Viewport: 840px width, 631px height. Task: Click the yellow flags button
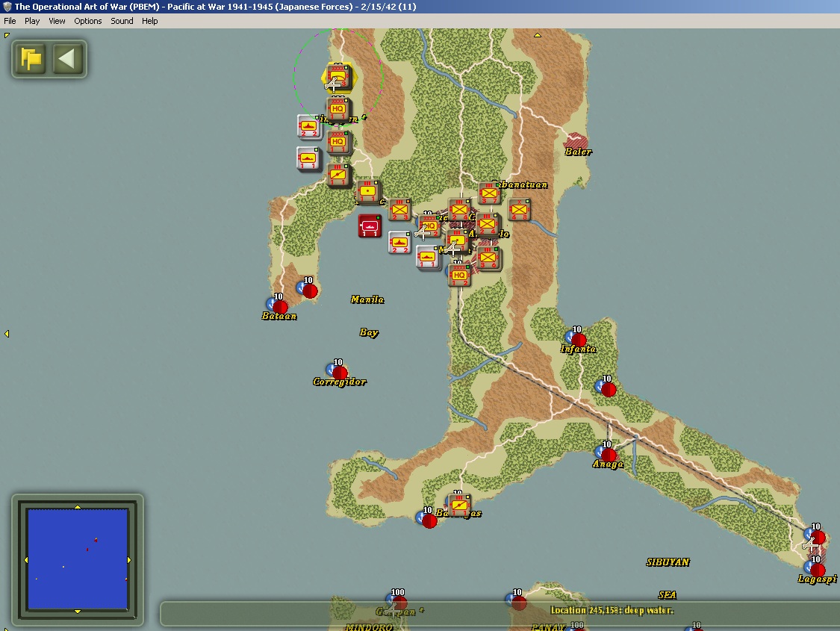point(31,58)
